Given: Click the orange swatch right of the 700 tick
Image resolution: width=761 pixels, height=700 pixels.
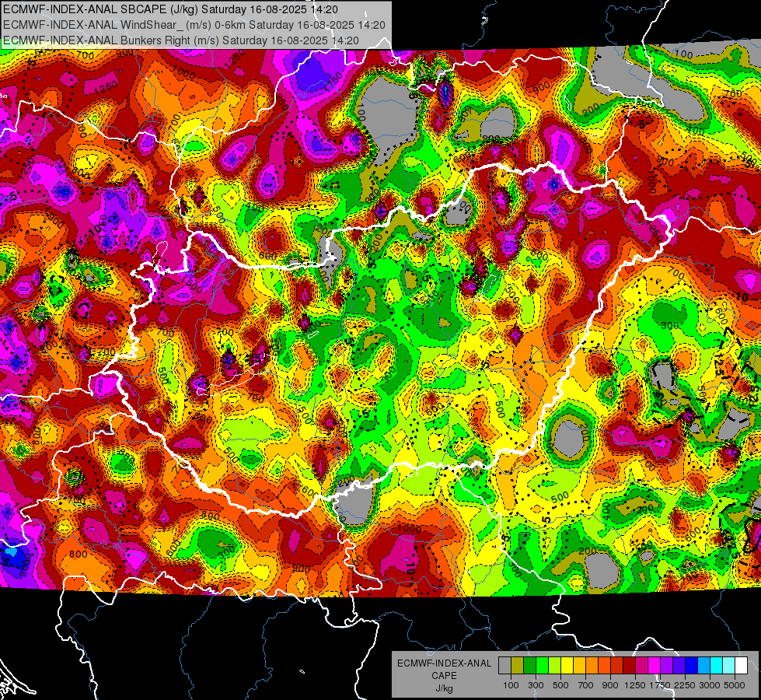Looking at the screenshot, I should (x=592, y=666).
